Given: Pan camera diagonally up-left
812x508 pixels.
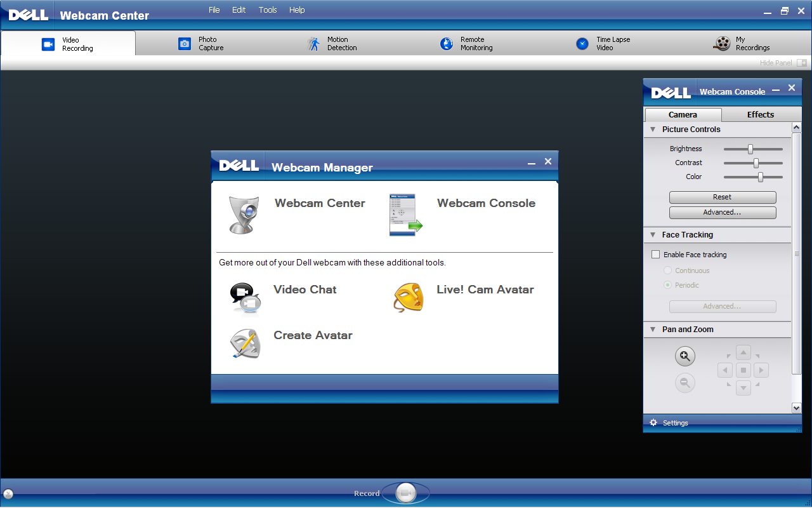Looking at the screenshot, I should (729, 356).
